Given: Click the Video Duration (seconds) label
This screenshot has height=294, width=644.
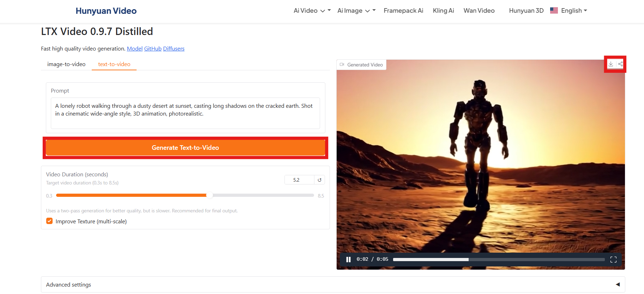Looking at the screenshot, I should 77,174.
